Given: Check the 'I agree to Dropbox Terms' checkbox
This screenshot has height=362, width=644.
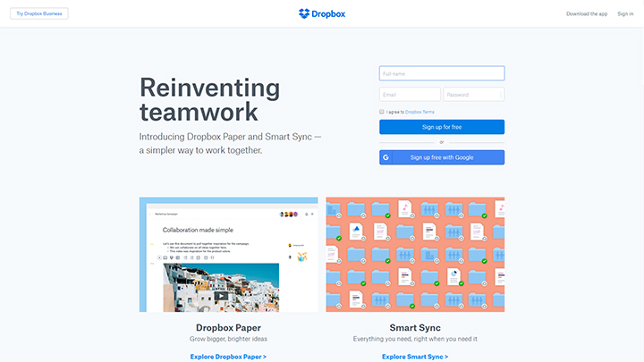Looking at the screenshot, I should pyautogui.click(x=382, y=112).
